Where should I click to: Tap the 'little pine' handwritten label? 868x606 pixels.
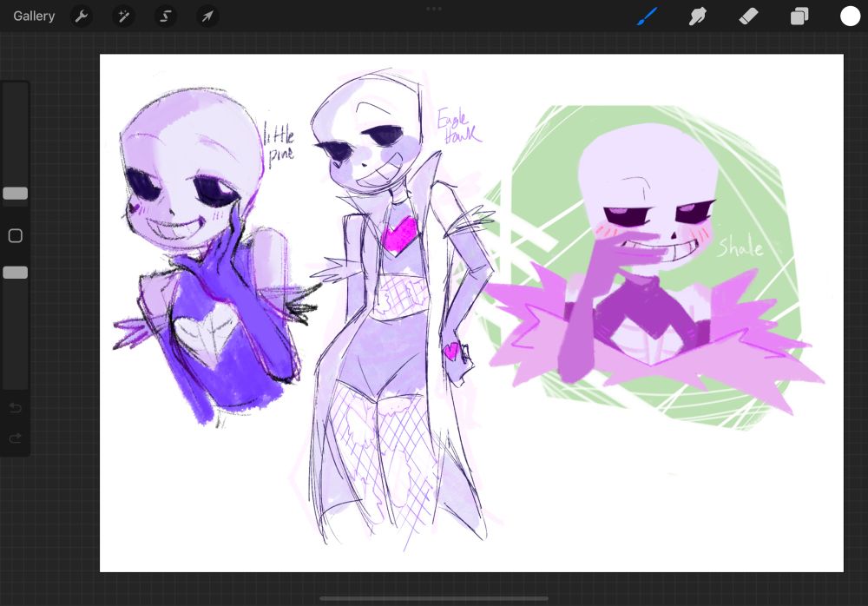[x=279, y=143]
